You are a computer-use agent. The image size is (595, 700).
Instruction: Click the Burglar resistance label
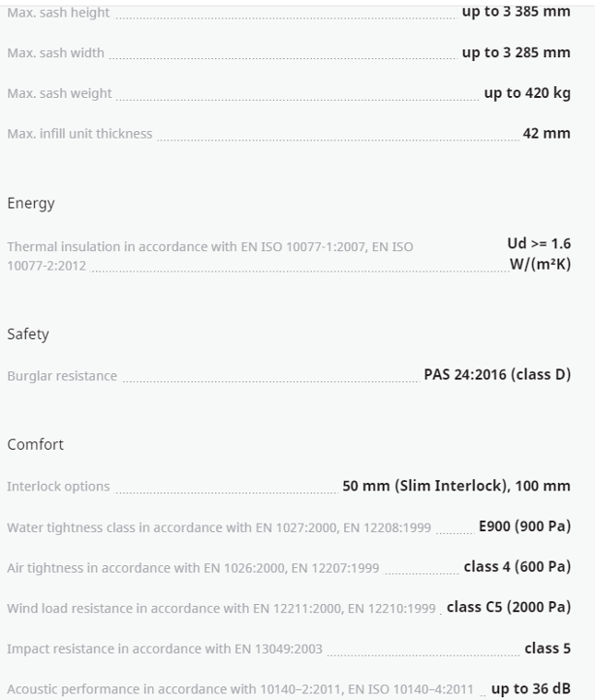pos(62,376)
